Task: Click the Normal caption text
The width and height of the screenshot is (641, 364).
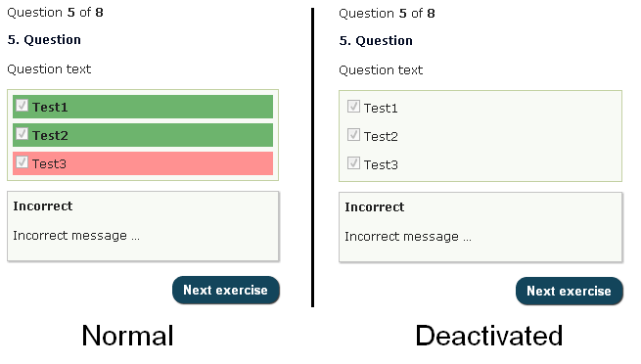Action: (127, 336)
